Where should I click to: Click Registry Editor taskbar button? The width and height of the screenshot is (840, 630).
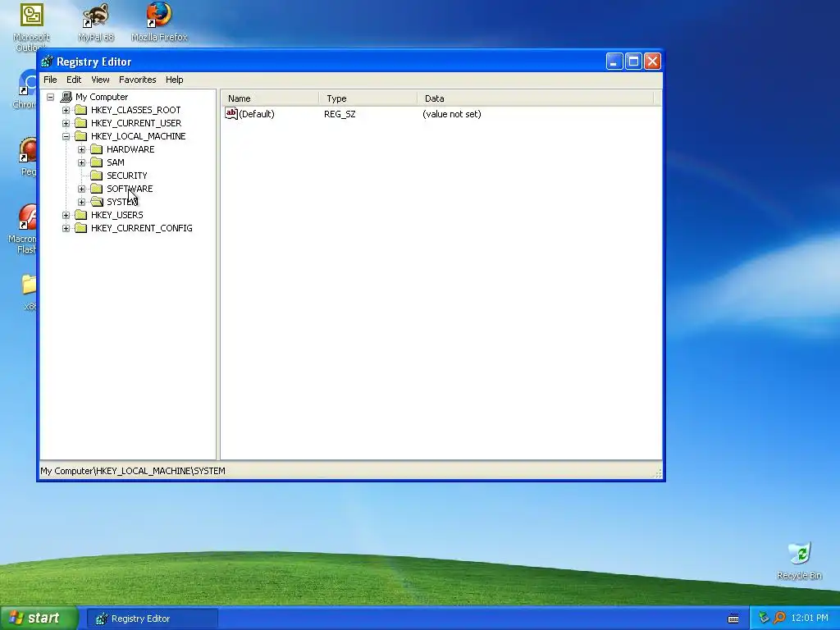coord(152,619)
